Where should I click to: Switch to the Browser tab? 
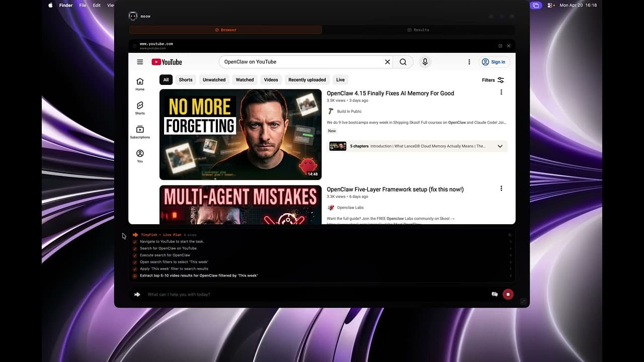[225, 30]
